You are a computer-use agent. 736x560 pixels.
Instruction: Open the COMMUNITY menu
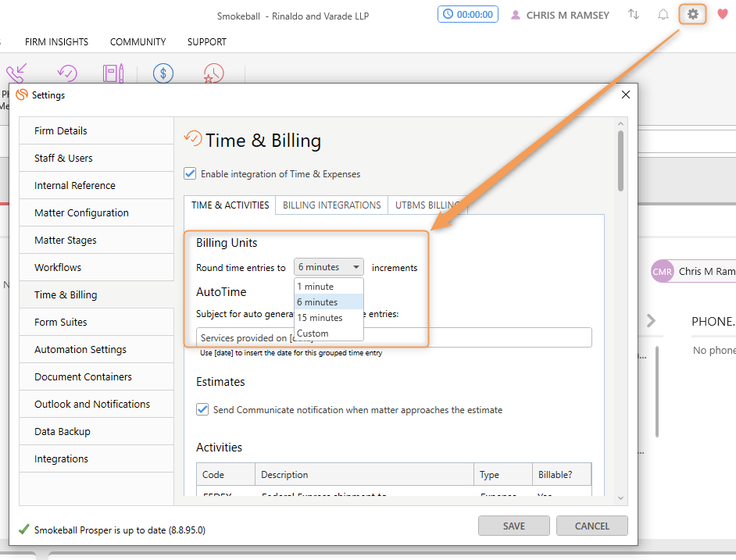coord(138,42)
